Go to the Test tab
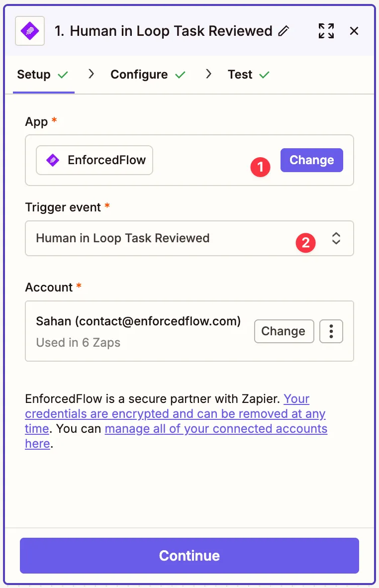The width and height of the screenshot is (379, 588). pos(240,75)
